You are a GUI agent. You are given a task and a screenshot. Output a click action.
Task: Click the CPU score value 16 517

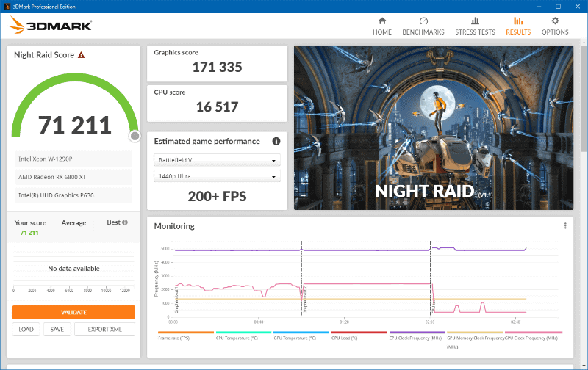tap(217, 107)
